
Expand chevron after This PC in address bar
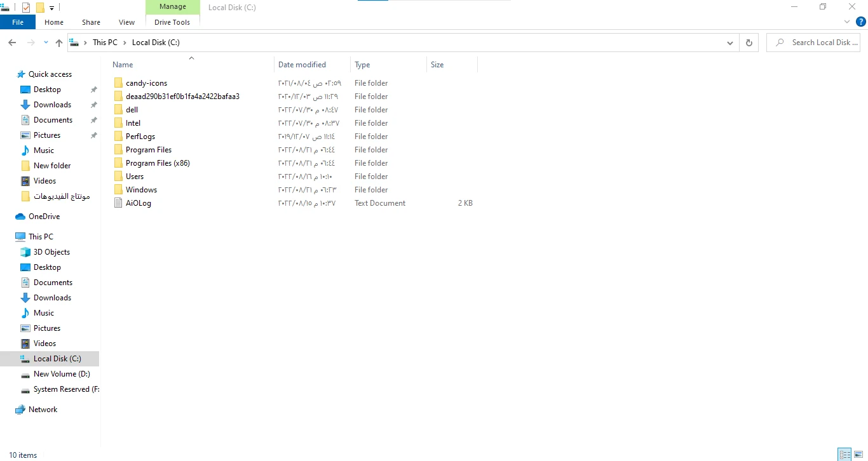pyautogui.click(x=125, y=43)
